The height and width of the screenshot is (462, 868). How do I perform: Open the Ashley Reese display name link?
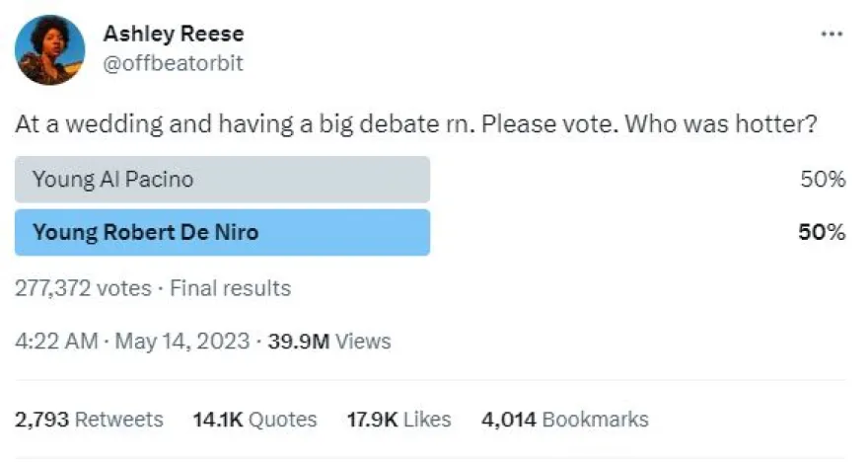(x=174, y=34)
